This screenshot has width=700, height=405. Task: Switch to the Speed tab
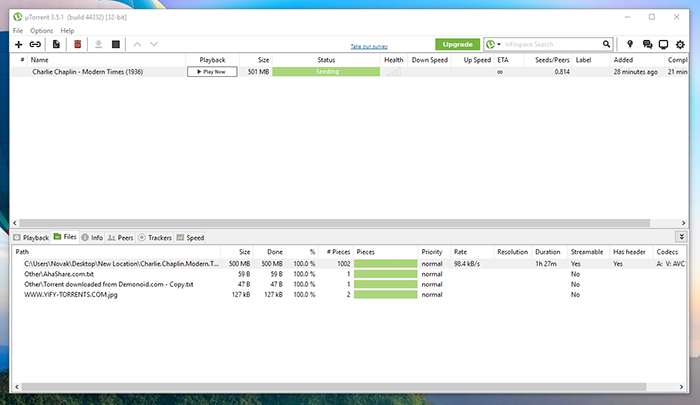click(190, 238)
